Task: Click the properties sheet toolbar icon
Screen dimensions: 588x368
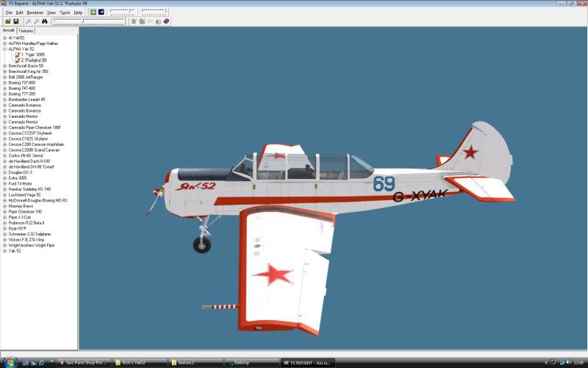Action: 158,21
